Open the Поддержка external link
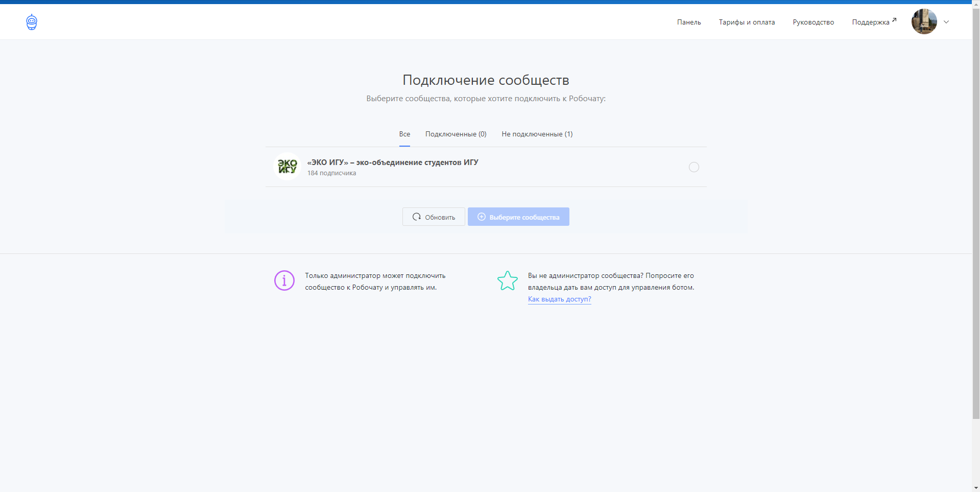 pyautogui.click(x=874, y=22)
